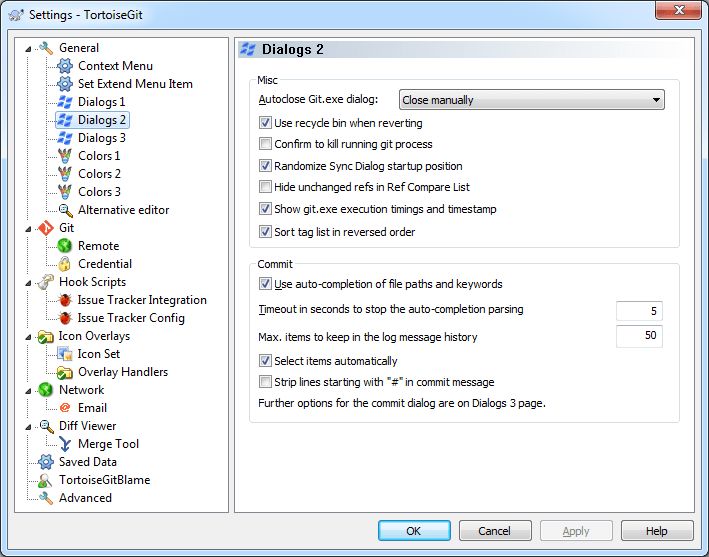Click the Cancel button
This screenshot has width=709, height=557.
coord(495,531)
